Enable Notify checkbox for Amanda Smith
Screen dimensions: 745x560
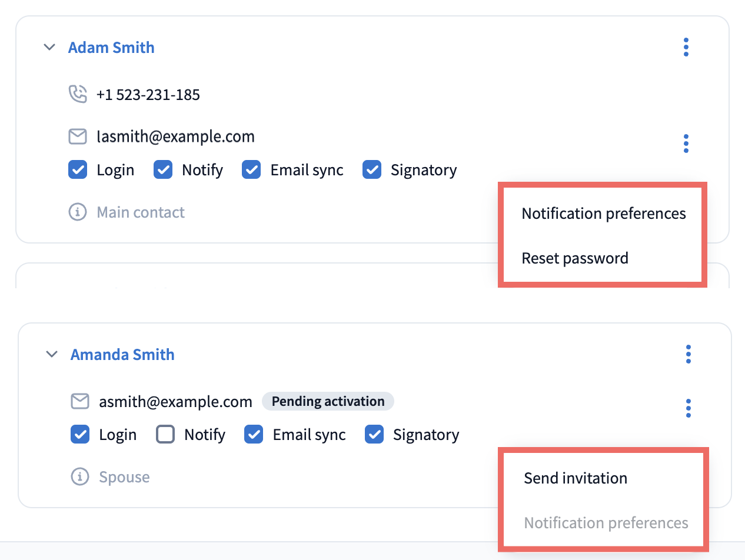pyautogui.click(x=165, y=435)
